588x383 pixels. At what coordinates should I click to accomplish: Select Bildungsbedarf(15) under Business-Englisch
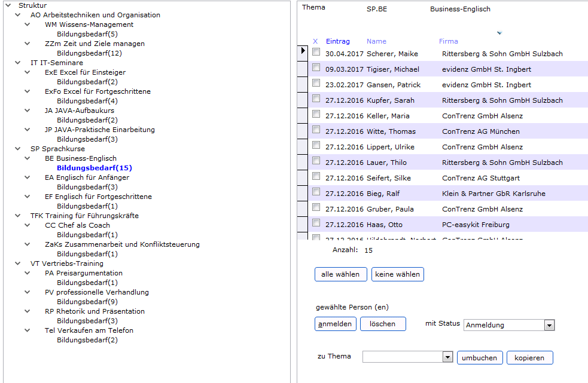[94, 168]
